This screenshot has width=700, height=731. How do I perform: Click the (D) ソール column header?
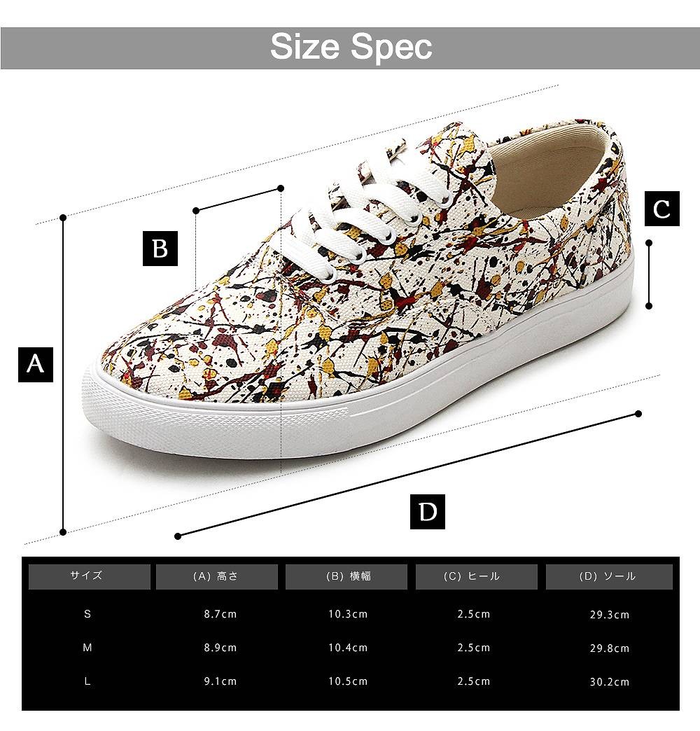pyautogui.click(x=609, y=577)
